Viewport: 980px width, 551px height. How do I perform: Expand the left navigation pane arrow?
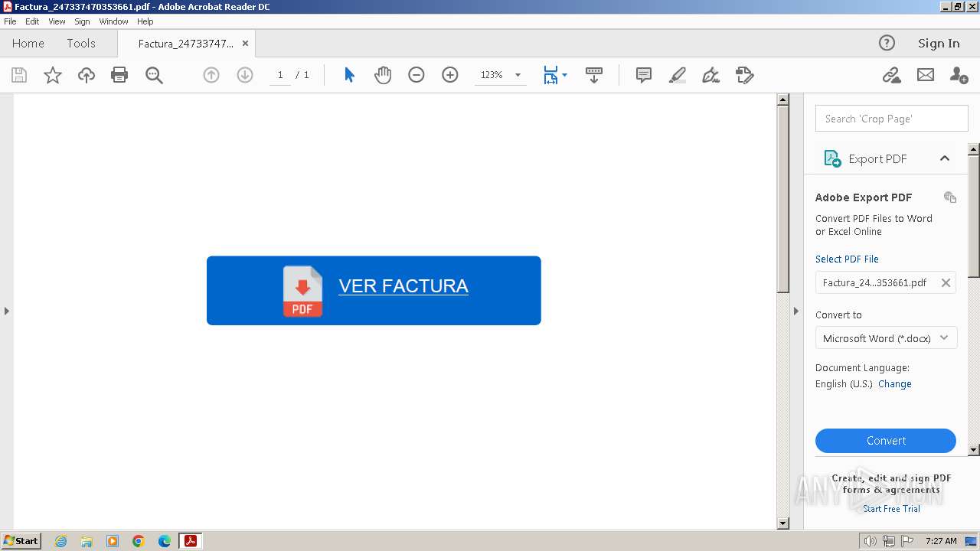click(7, 311)
